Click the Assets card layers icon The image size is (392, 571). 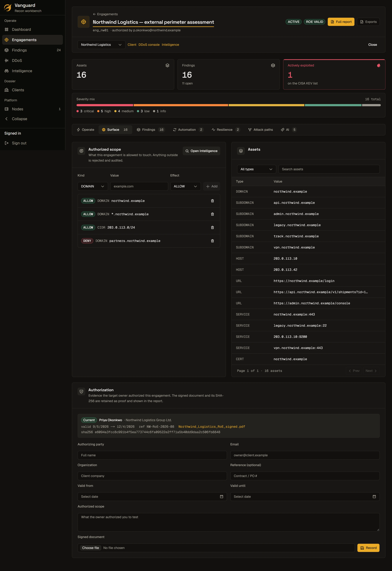(167, 65)
